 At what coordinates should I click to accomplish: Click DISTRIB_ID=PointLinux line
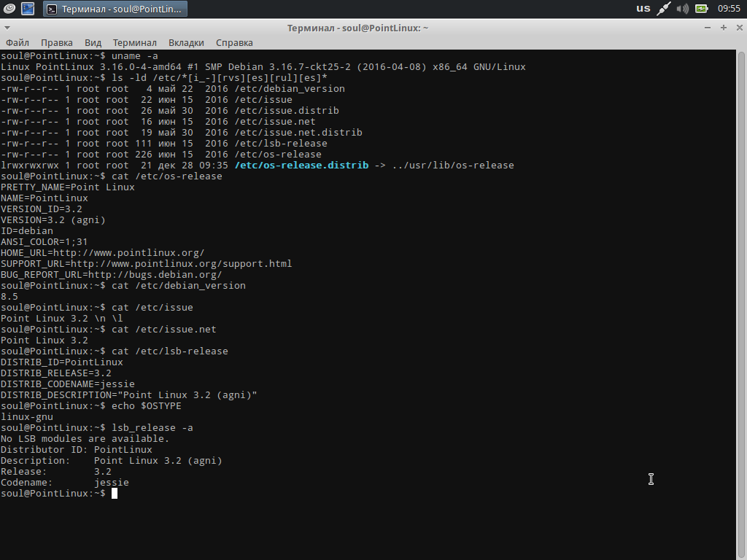(x=62, y=362)
